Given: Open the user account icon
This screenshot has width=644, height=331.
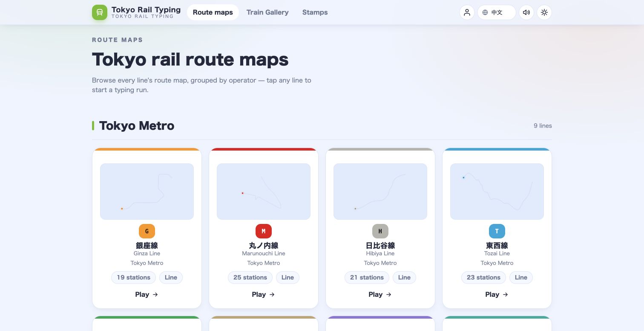Looking at the screenshot, I should 467,12.
